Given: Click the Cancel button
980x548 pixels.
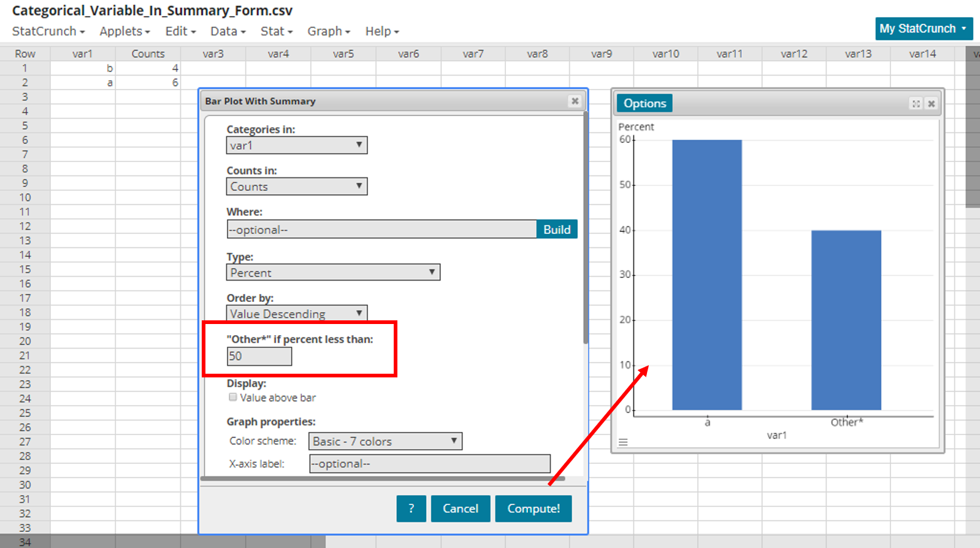Looking at the screenshot, I should pos(461,509).
